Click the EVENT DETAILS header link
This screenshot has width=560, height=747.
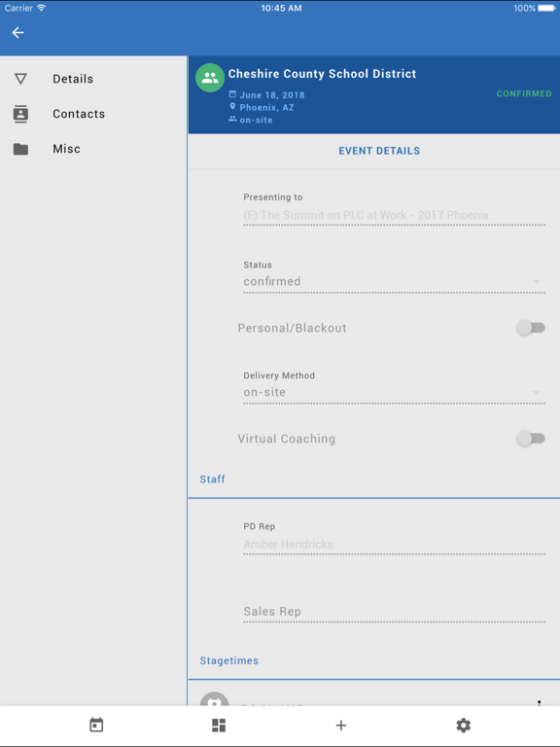tap(379, 151)
